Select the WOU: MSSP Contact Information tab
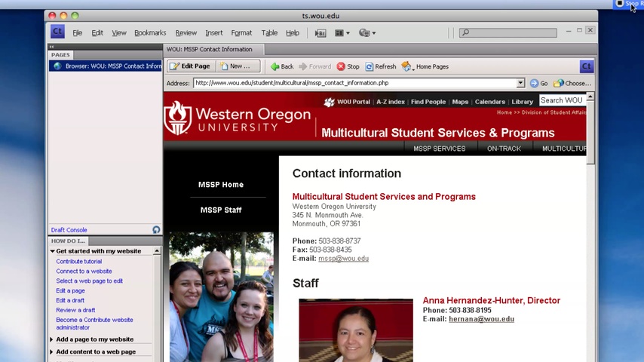Image resolution: width=644 pixels, height=362 pixels. [x=213, y=49]
